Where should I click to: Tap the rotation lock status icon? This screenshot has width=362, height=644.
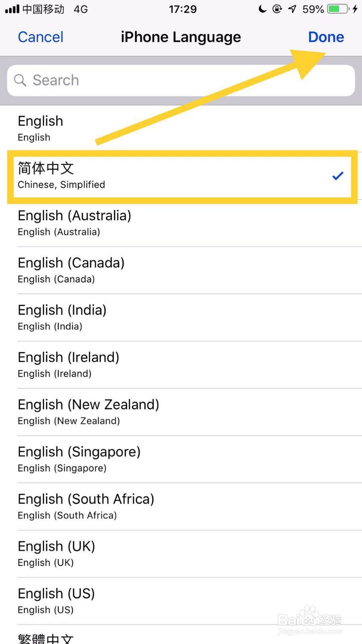(277, 9)
